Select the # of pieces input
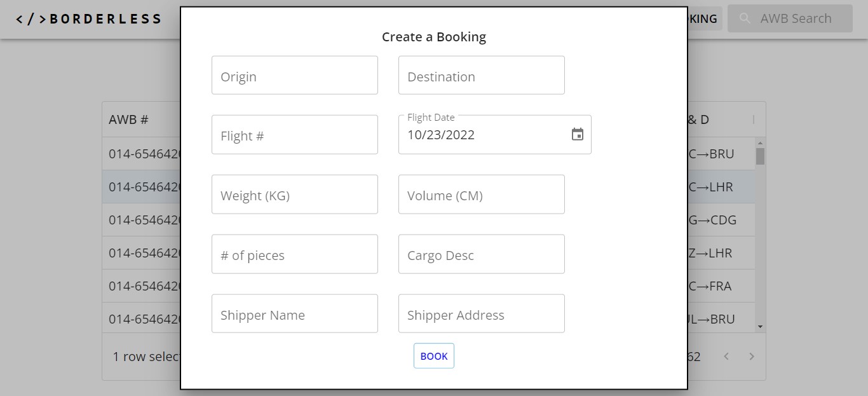 coord(294,254)
